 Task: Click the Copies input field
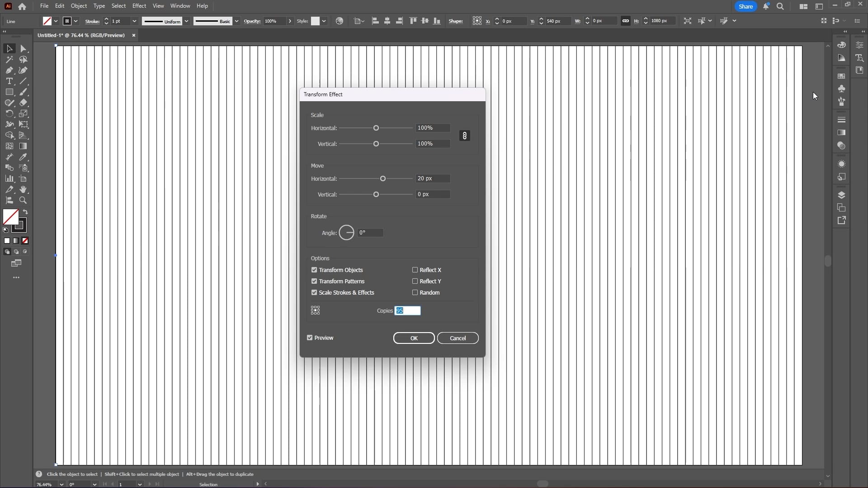(408, 310)
